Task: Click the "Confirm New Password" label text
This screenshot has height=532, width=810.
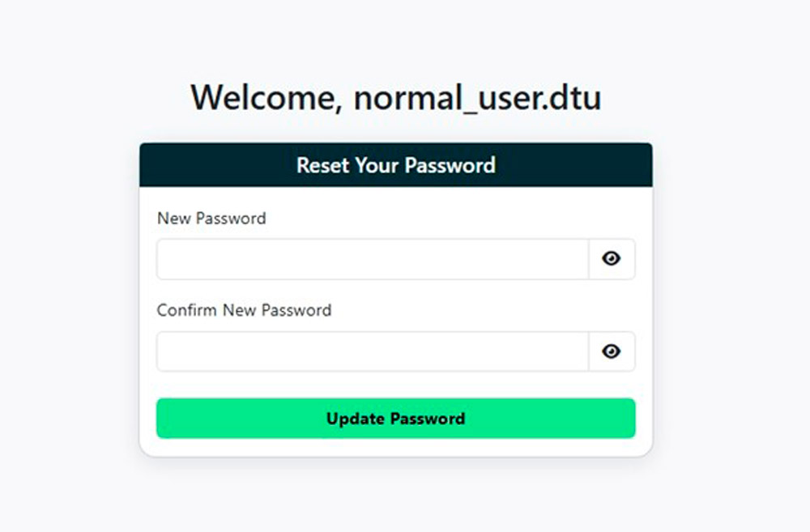Action: [244, 310]
